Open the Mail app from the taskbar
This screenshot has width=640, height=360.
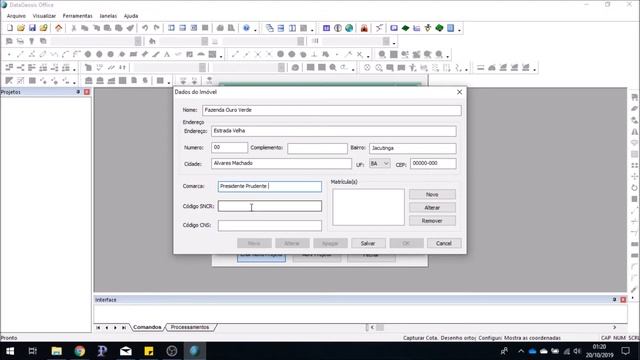tap(126, 351)
